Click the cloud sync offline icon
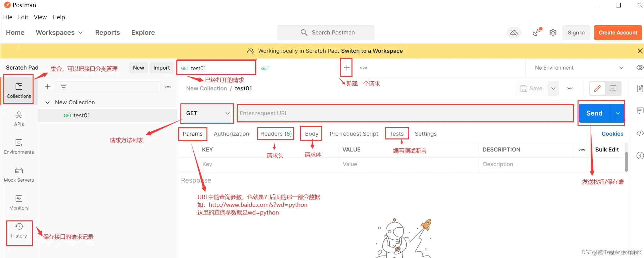644x258 pixels. [x=514, y=33]
